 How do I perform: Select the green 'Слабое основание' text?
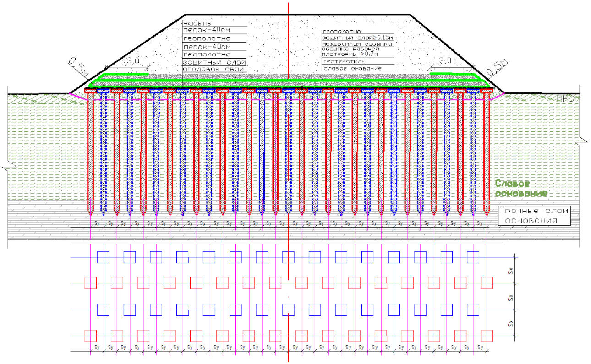coord(521,188)
